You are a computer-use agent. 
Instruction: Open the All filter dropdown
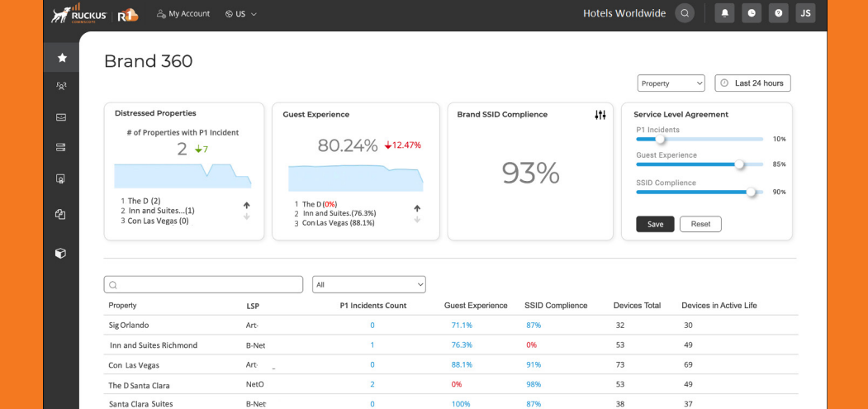(x=368, y=284)
